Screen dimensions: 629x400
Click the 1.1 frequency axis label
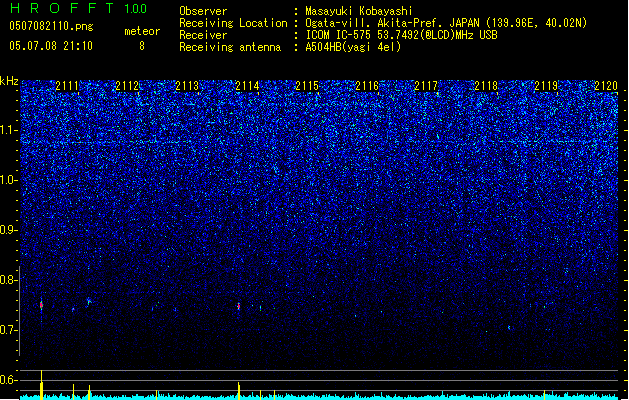[9, 130]
